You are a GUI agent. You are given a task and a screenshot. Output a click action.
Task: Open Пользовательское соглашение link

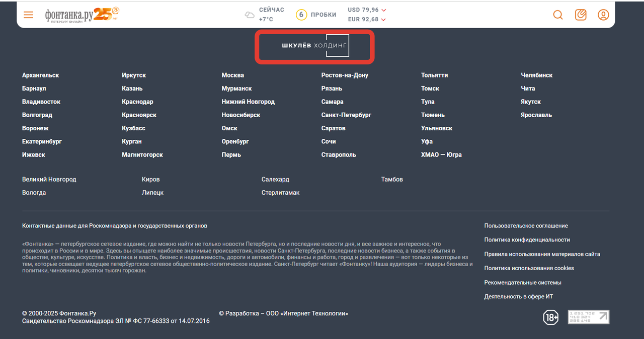tap(526, 226)
